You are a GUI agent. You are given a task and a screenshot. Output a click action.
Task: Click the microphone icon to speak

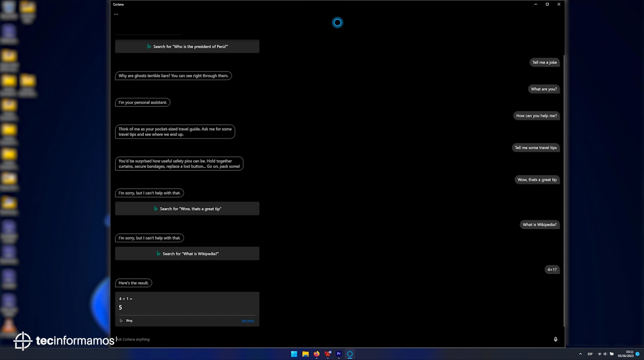(x=555, y=339)
